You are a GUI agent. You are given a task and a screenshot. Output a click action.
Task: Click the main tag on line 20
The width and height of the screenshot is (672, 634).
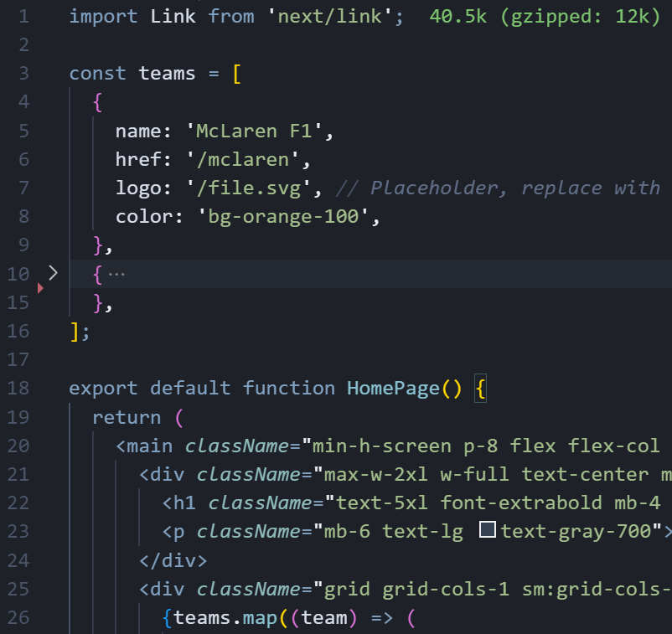coord(149,445)
